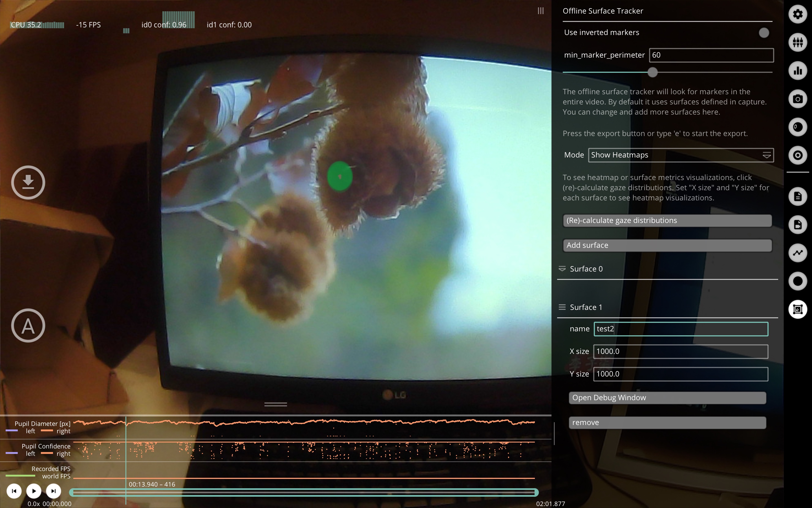Click (Re)-calculate gaze distributions button
Image resolution: width=812 pixels, height=508 pixels.
pos(667,220)
